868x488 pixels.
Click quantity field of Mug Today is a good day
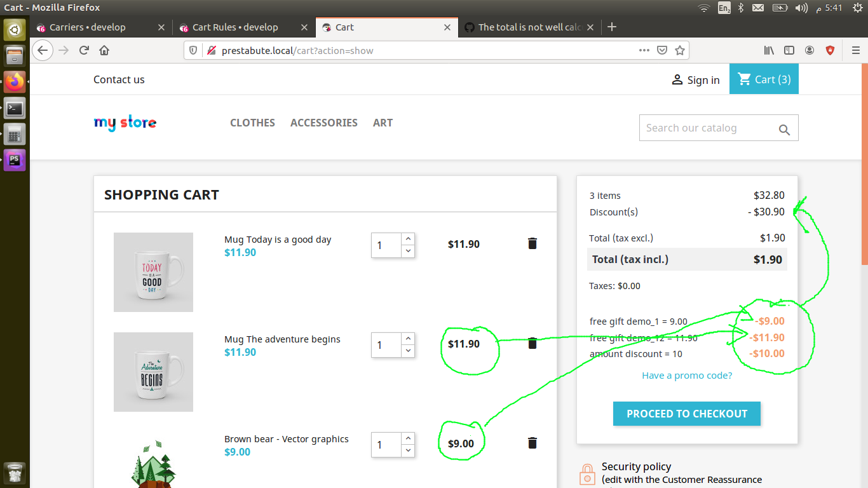coord(386,245)
